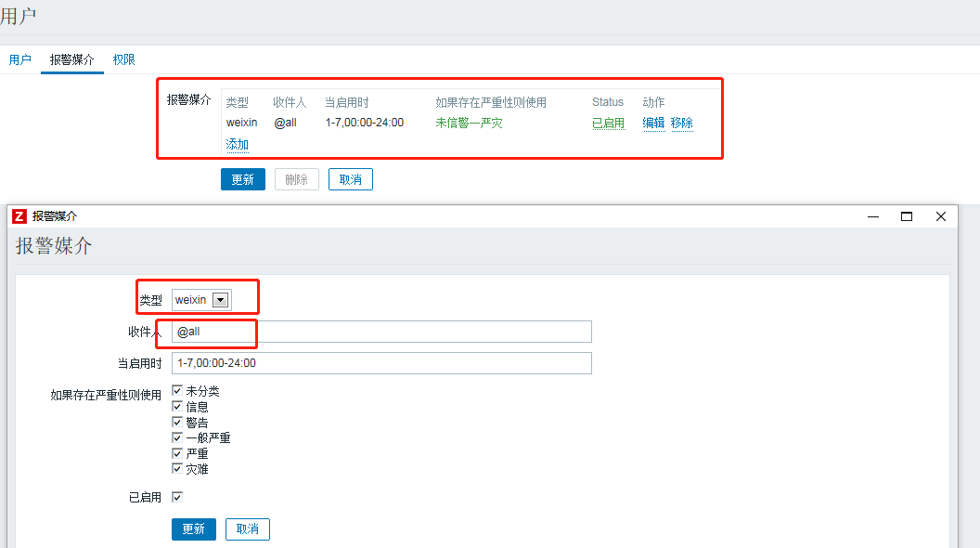
Task: Switch to the 用户 tab
Action: click(20, 59)
